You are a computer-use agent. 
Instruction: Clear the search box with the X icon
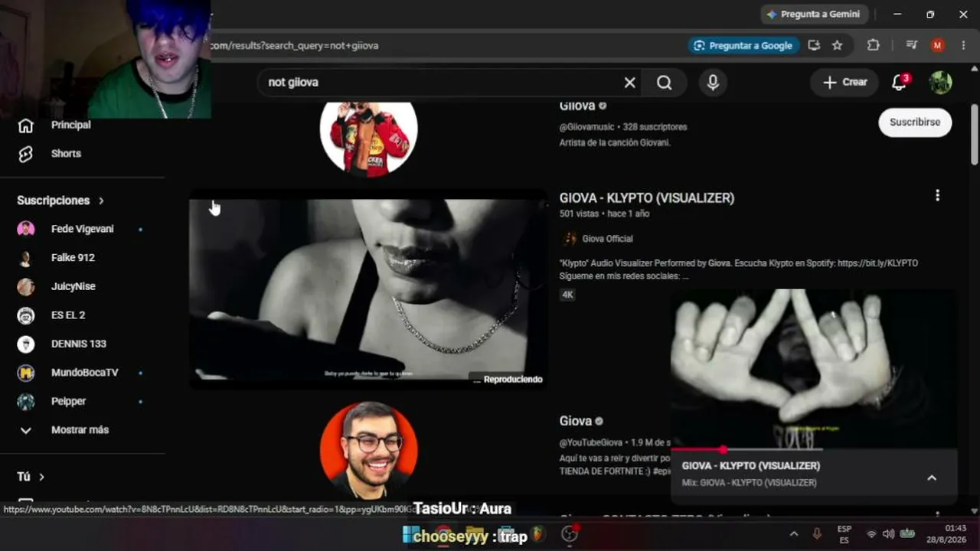pos(629,83)
